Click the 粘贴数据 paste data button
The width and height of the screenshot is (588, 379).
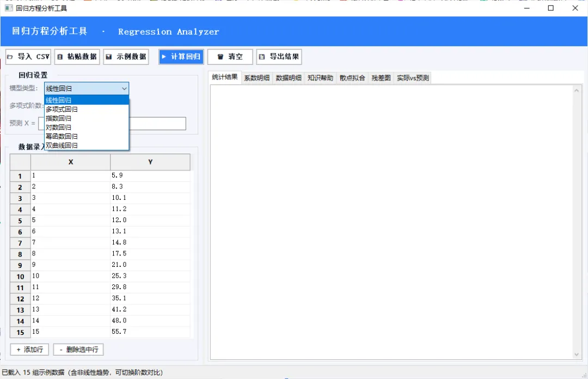pos(77,57)
